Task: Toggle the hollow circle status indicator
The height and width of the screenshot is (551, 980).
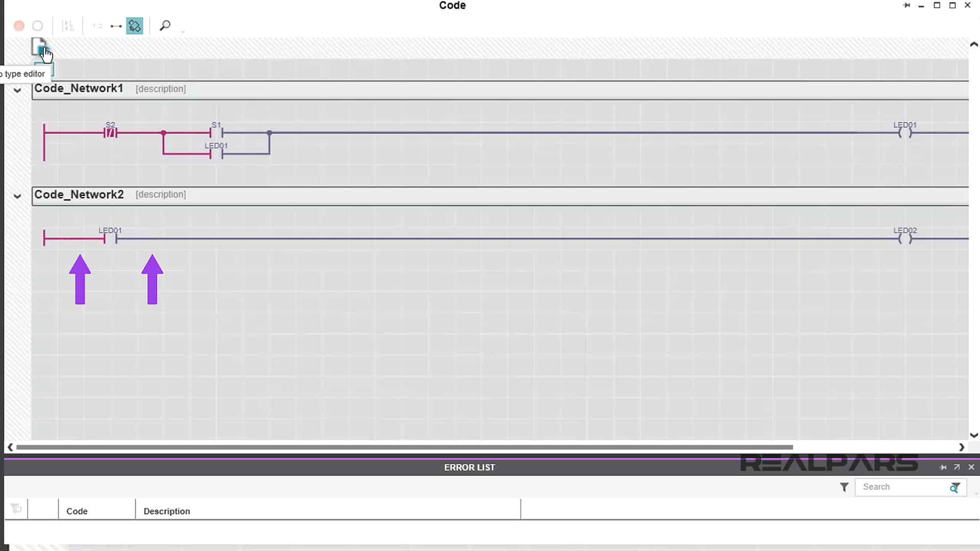Action: tap(37, 26)
